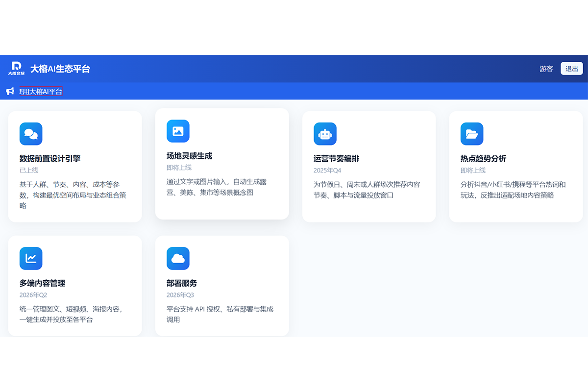This screenshot has height=392, width=588.
Task: Select the 热点趋势分析 card title
Action: 483,159
